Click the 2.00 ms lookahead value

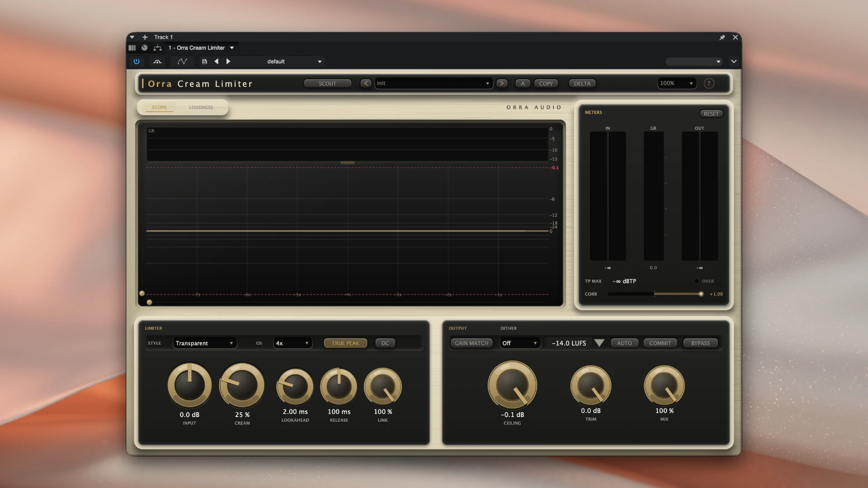tap(295, 412)
